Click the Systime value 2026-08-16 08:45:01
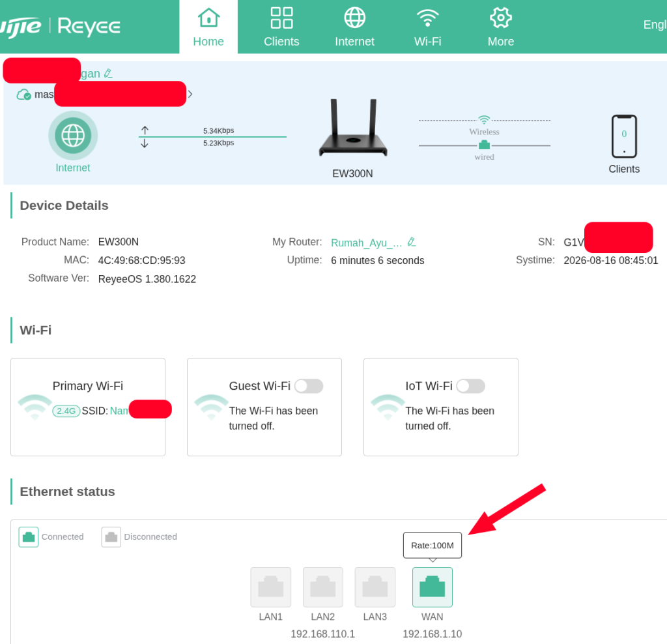Viewport: 667px width, 644px height. [610, 261]
